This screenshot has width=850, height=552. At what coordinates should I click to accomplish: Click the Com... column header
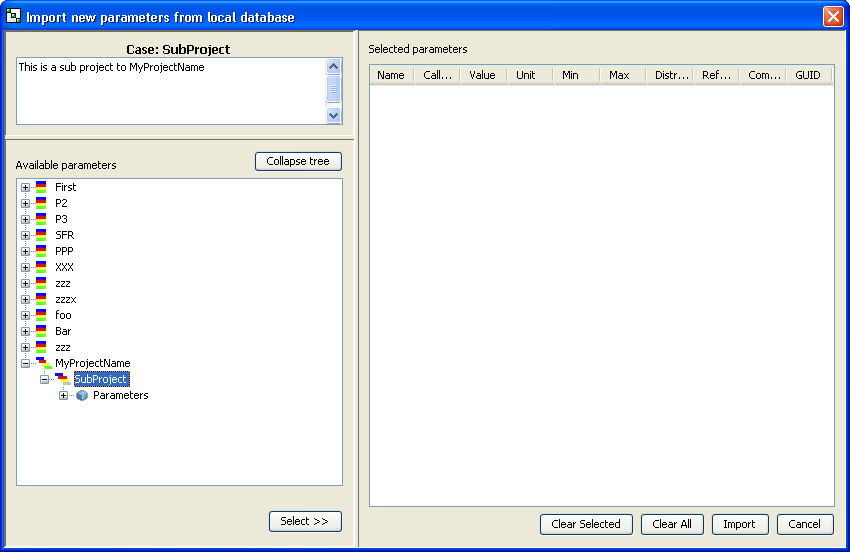[763, 75]
